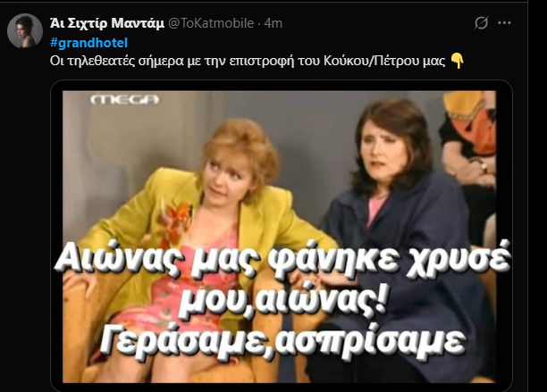This screenshot has height=392, width=547.
Task: Click the person in orange at image edge
Action: click(468, 163)
